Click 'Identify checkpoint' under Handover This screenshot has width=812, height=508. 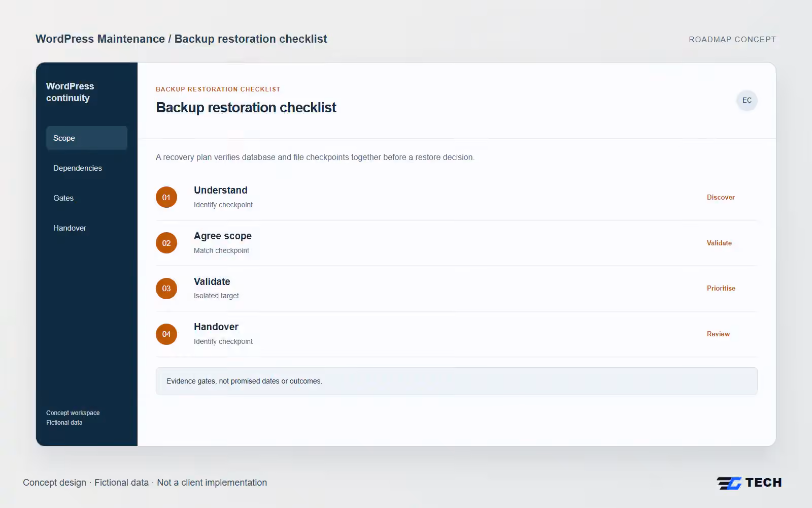(223, 341)
